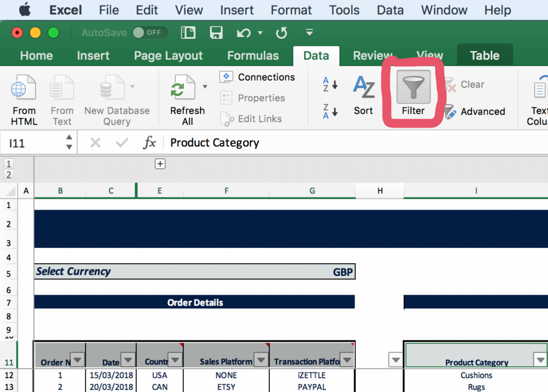
Task: Click the Properties button
Action: pos(252,98)
